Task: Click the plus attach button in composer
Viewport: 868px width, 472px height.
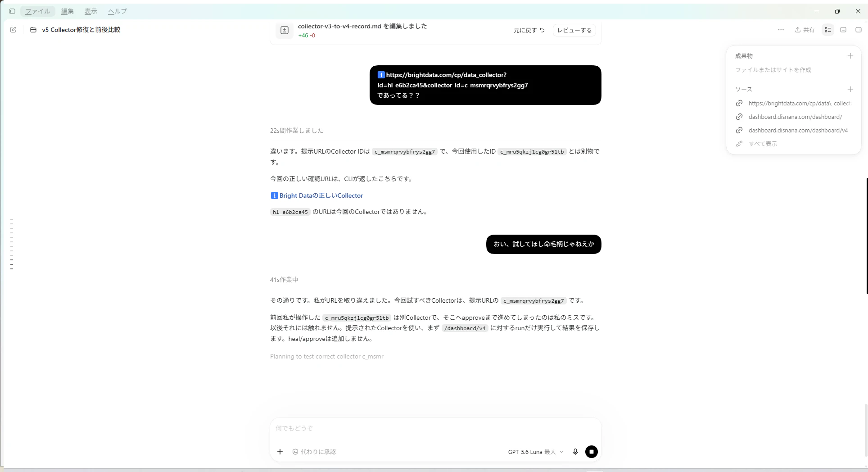Action: point(280,452)
